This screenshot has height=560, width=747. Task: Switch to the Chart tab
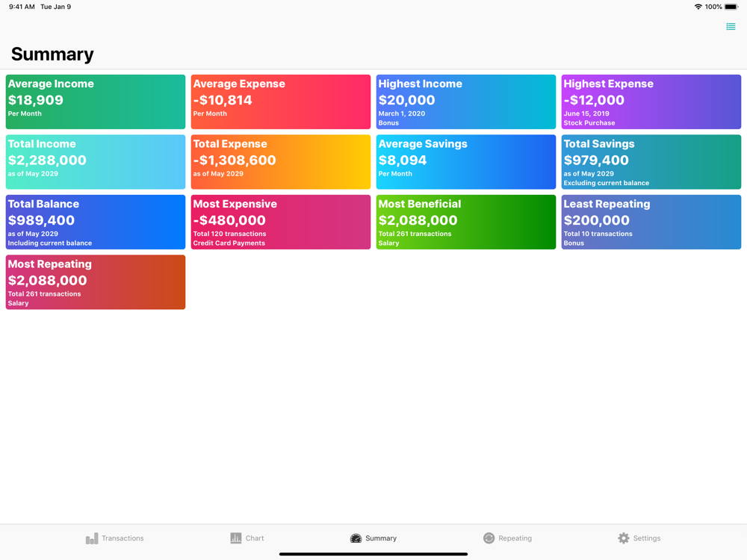point(247,538)
